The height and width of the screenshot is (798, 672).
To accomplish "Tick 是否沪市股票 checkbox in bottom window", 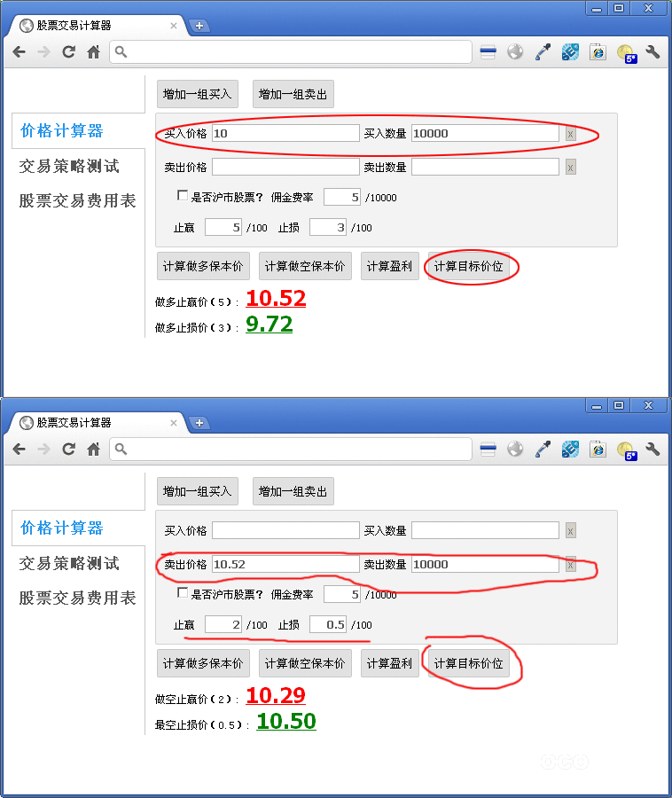I will (x=182, y=592).
